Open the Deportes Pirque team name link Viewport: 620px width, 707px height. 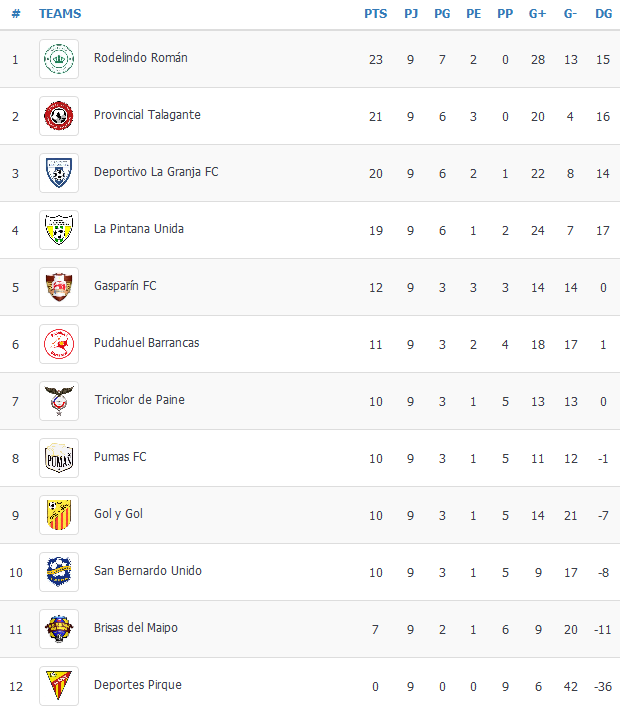click(138, 685)
